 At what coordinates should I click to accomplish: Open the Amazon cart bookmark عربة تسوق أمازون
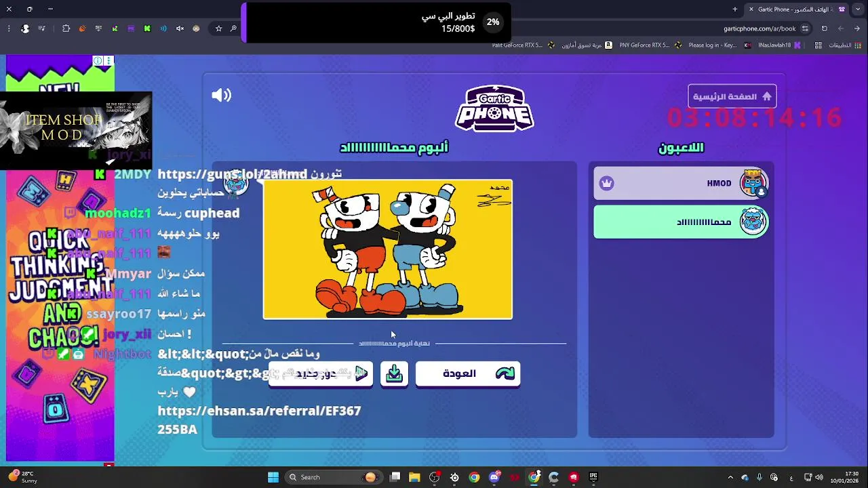tap(587, 45)
